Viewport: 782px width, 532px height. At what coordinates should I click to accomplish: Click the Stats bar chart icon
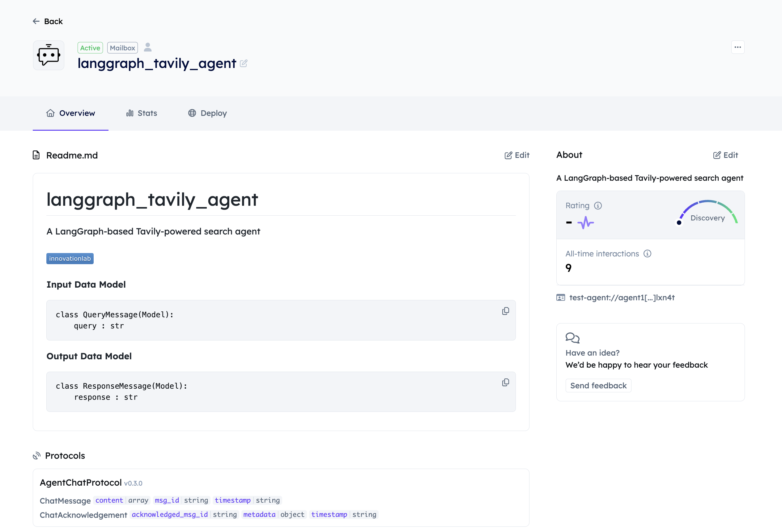click(x=130, y=113)
